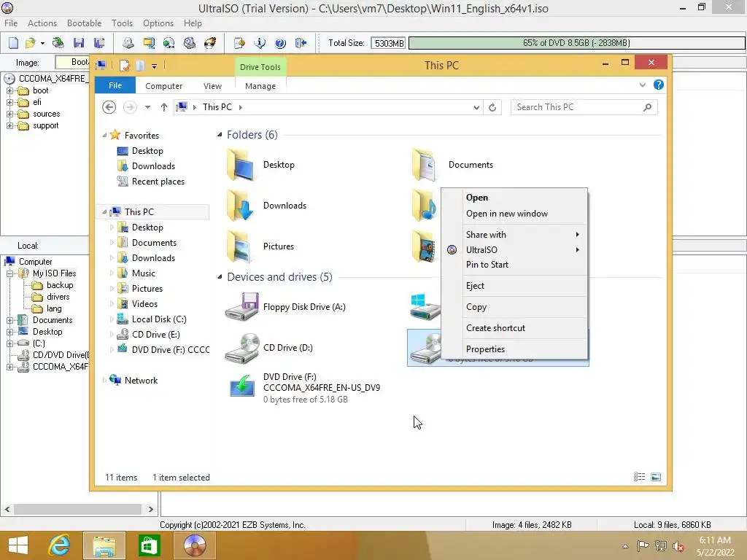Open the dropdown arrow beside UltraISO's Open icon

[x=42, y=43]
